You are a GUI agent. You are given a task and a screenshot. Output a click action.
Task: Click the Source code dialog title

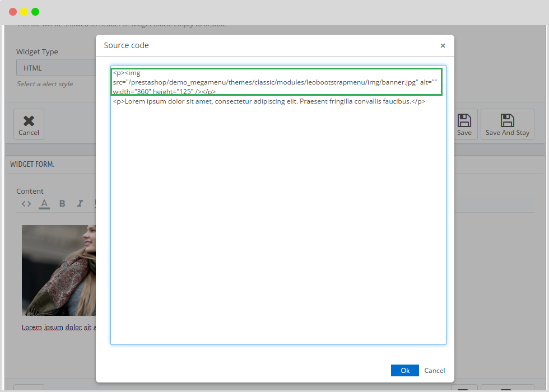coord(127,45)
